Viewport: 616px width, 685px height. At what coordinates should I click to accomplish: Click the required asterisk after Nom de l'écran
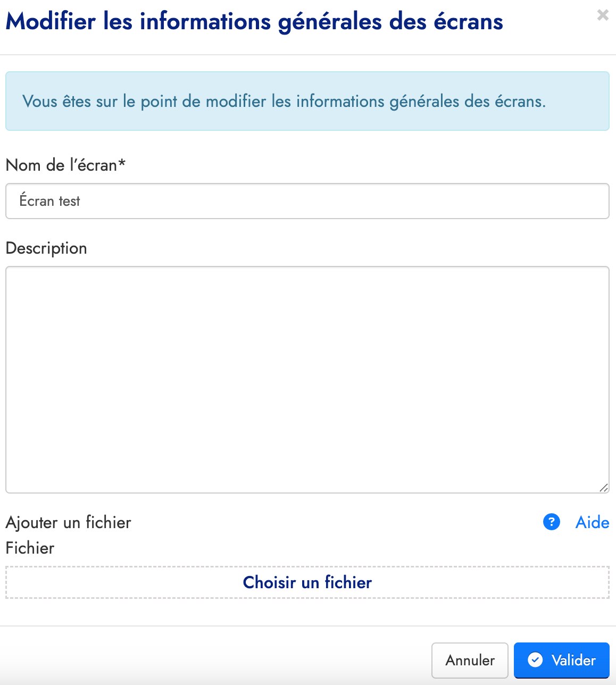click(x=122, y=164)
